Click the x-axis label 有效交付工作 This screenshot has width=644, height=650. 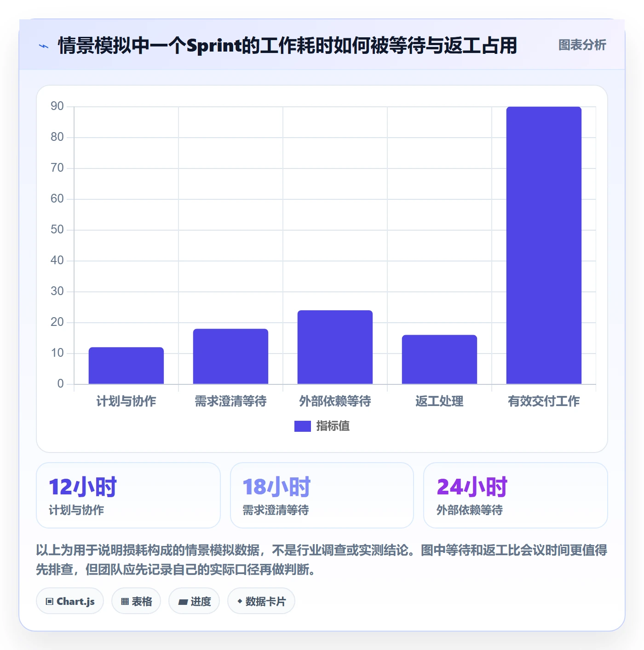[x=544, y=401]
